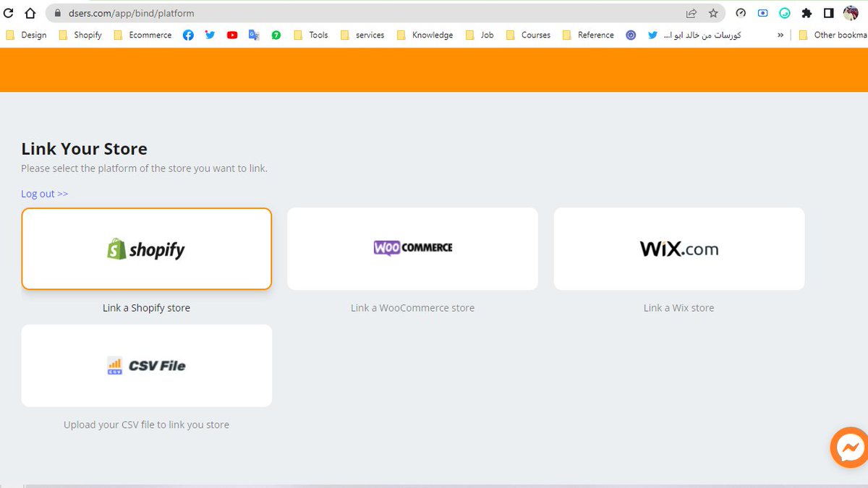Select the Shopify platform card
Viewport: 868px width, 488px height.
(x=147, y=249)
